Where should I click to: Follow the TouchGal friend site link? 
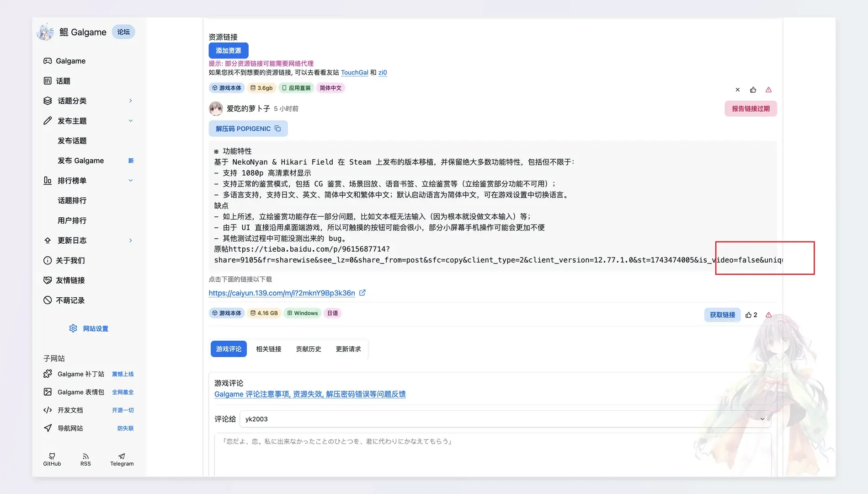tap(354, 73)
